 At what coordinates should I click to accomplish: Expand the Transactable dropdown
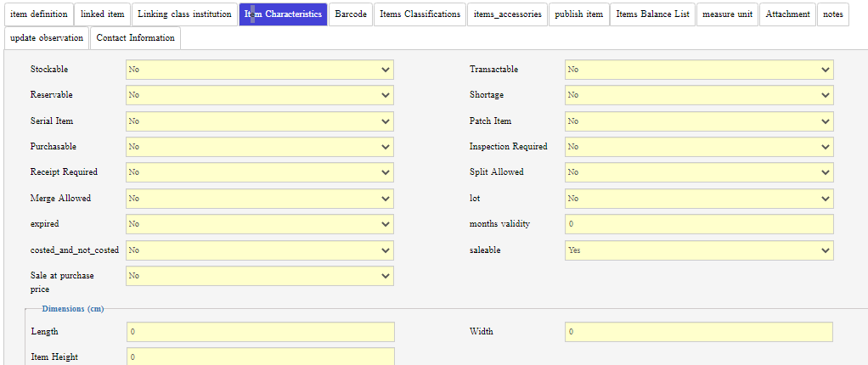[698, 70]
